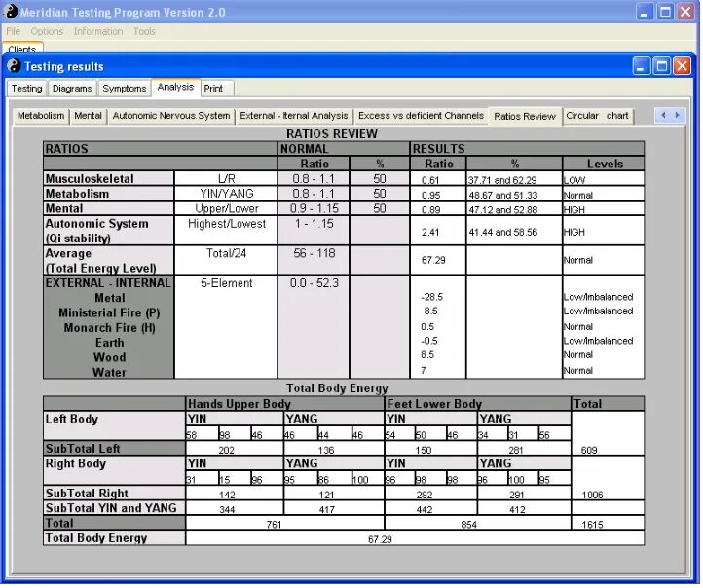703x588 pixels.
Task: Click the Metal result value -28.5
Action: [431, 297]
